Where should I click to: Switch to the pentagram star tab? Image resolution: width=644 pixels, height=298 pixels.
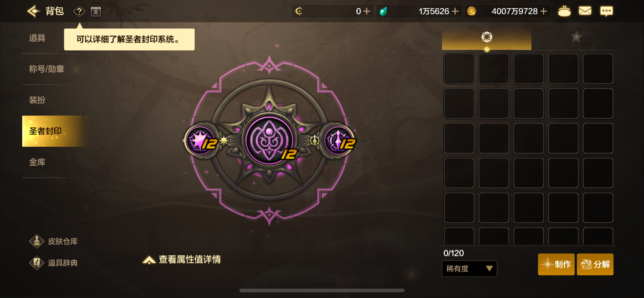[576, 37]
